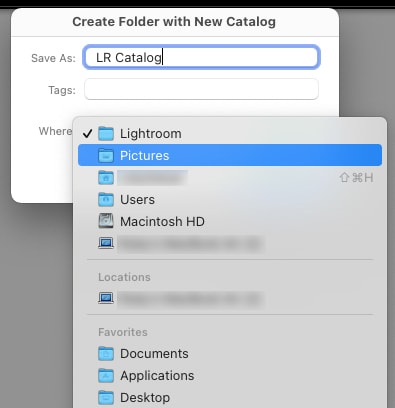Select the home folder entry with ⇧⌘H shortcut
The width and height of the screenshot is (395, 408).
click(x=230, y=178)
